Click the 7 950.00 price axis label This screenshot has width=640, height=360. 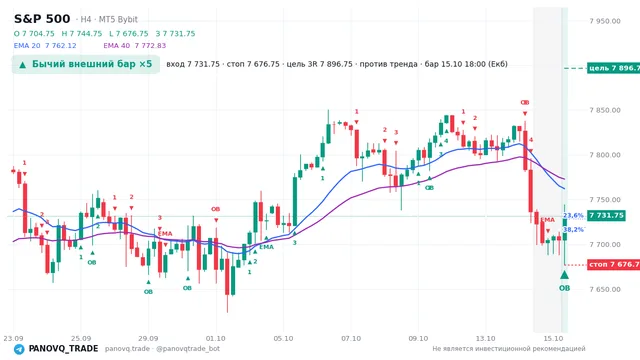point(605,21)
